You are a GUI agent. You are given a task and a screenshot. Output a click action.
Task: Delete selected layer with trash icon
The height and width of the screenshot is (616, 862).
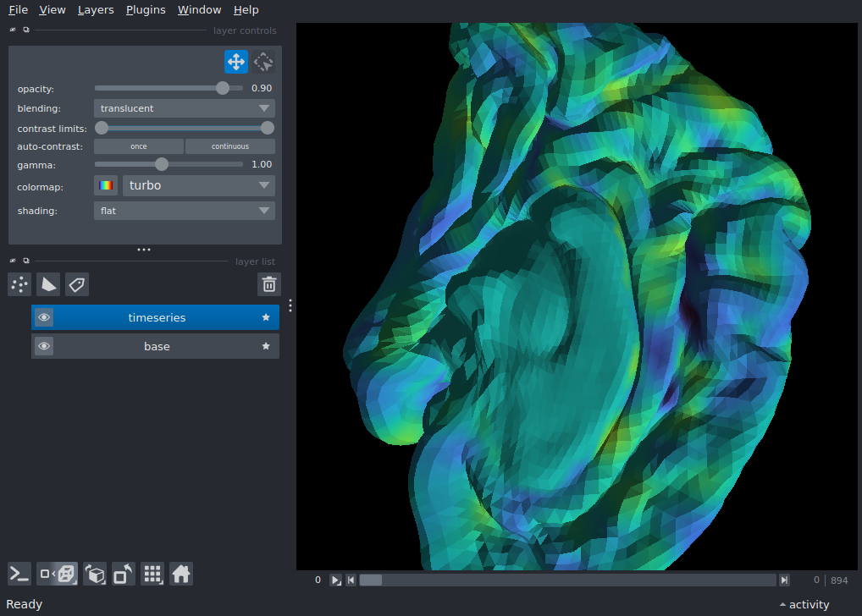tap(268, 284)
